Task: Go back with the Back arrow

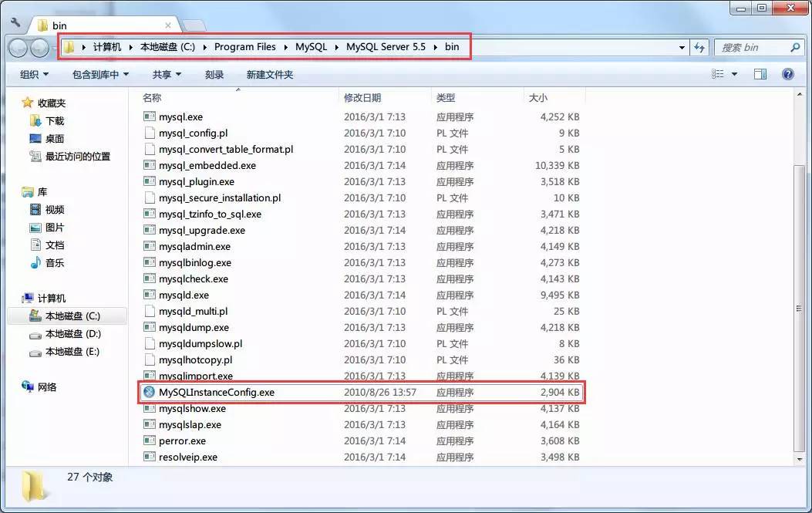Action: coord(19,48)
